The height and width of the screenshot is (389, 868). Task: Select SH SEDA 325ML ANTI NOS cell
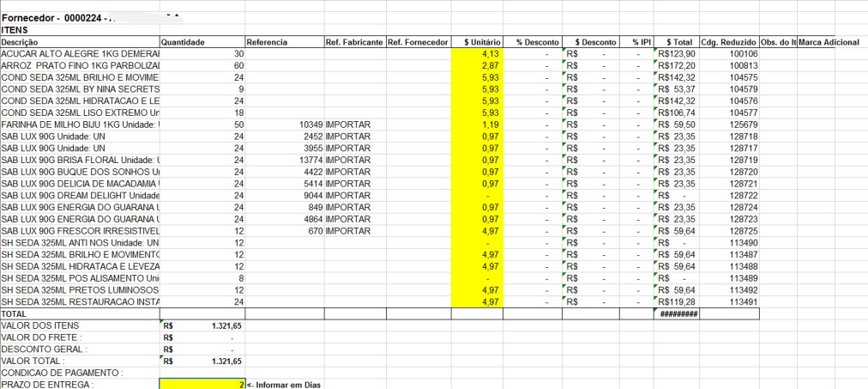[x=80, y=243]
